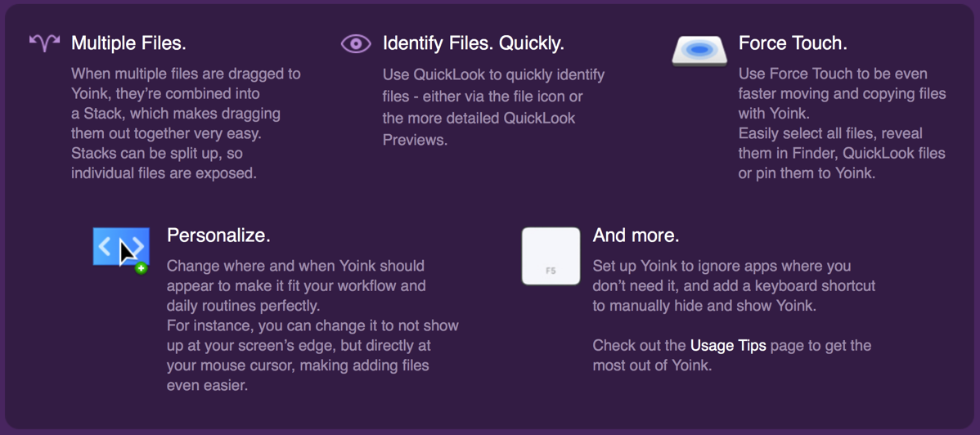Click the text "individual files are exposed."
980x435 pixels.
(164, 173)
